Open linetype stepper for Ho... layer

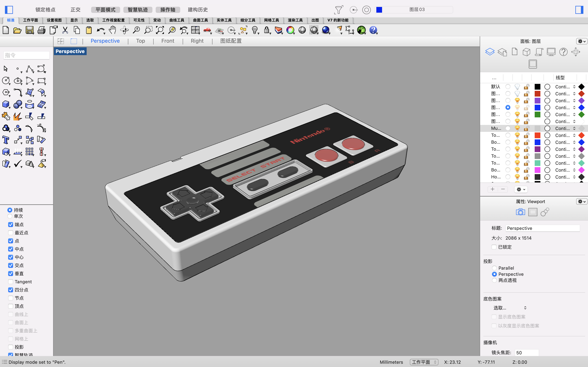574,177
